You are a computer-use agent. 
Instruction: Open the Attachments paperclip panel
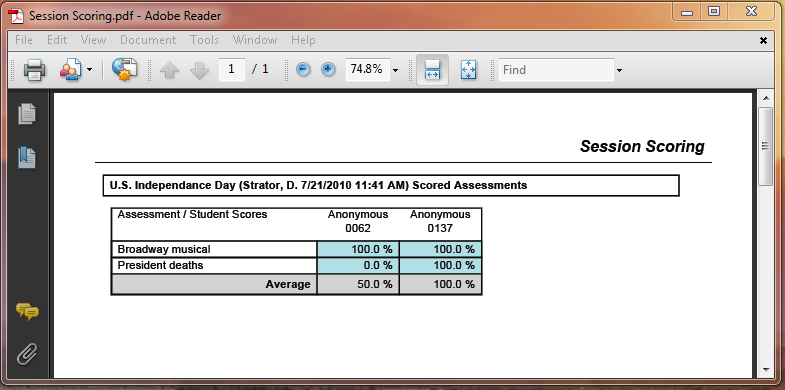coord(27,354)
